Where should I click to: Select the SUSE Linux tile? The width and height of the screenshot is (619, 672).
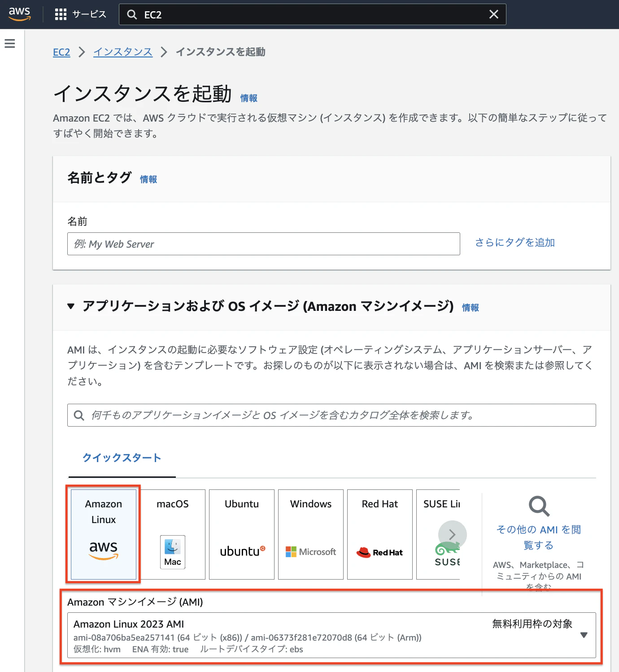point(438,534)
